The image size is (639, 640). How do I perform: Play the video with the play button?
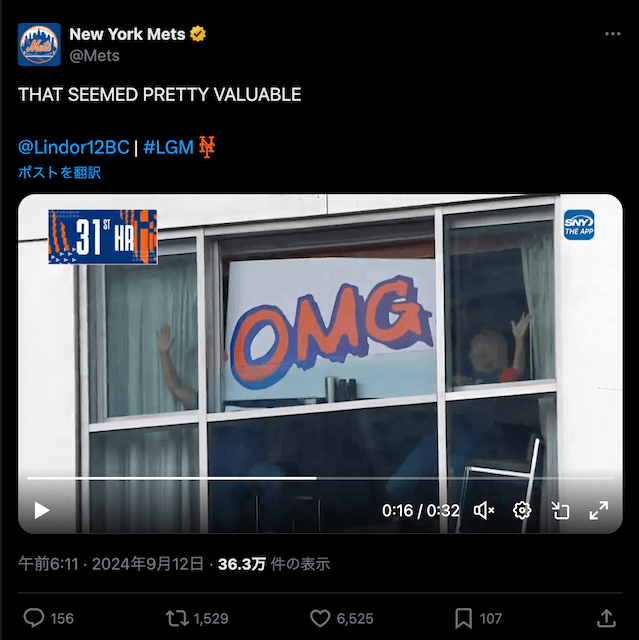click(x=42, y=511)
